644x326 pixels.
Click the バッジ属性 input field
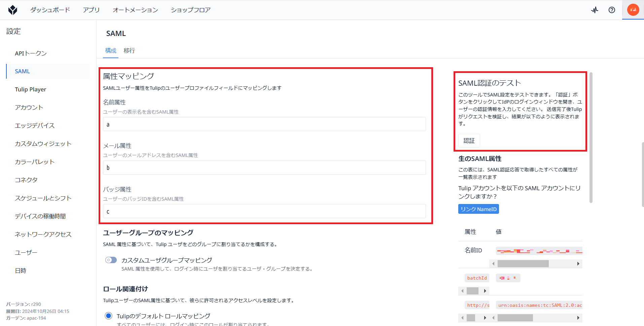pyautogui.click(x=264, y=211)
